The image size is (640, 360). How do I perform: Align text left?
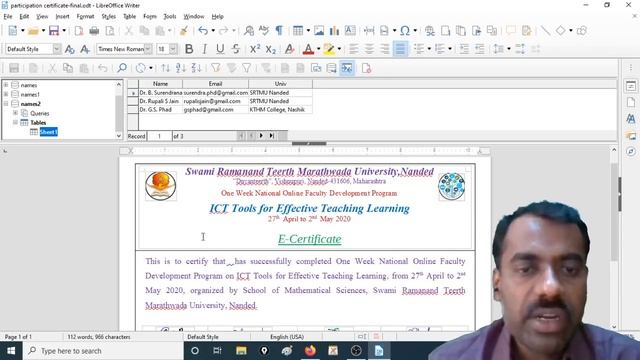tap(354, 49)
